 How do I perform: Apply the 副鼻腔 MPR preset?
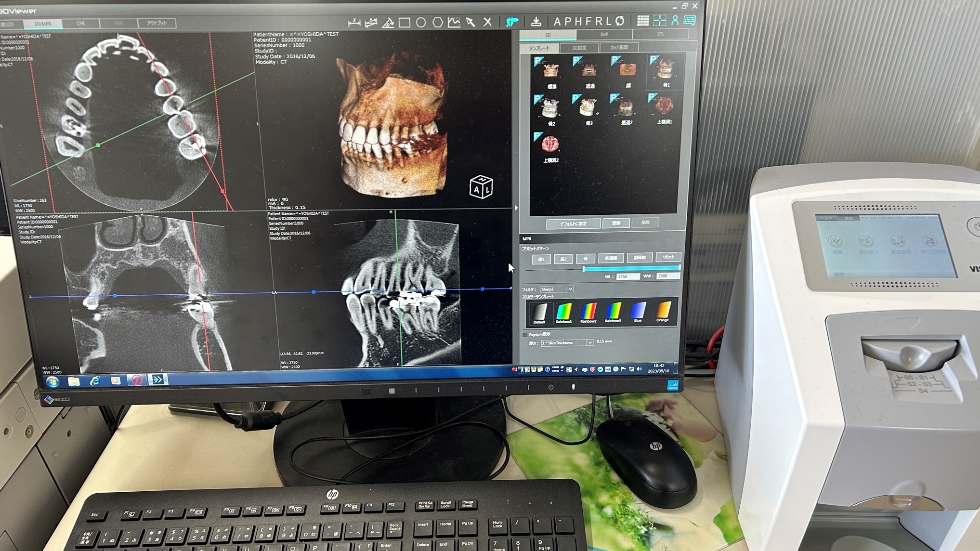pos(640,258)
